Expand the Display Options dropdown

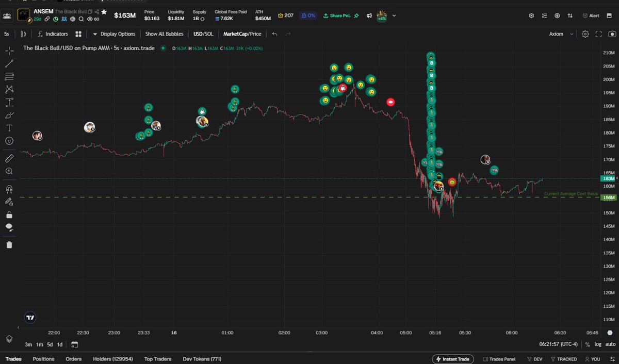[114, 34]
